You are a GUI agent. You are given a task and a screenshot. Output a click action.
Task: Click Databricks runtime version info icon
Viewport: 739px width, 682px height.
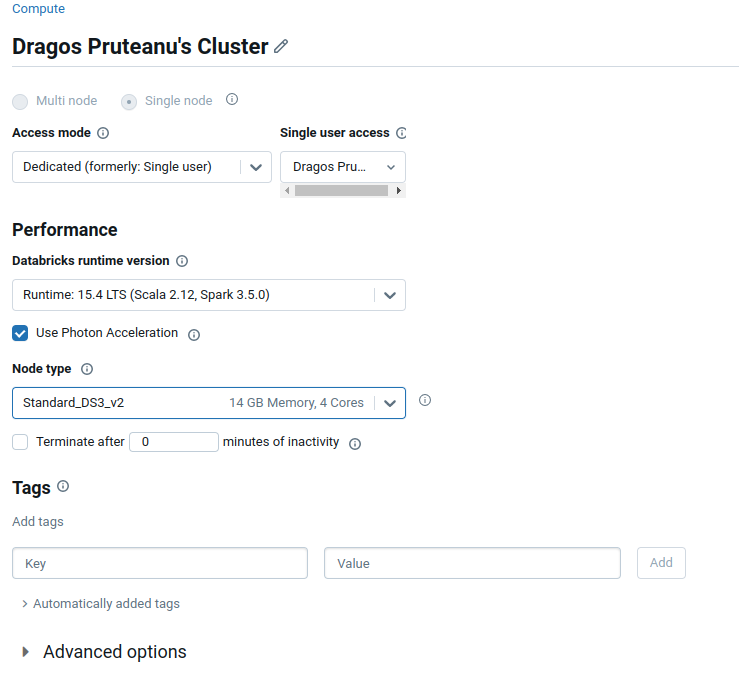[x=182, y=261]
